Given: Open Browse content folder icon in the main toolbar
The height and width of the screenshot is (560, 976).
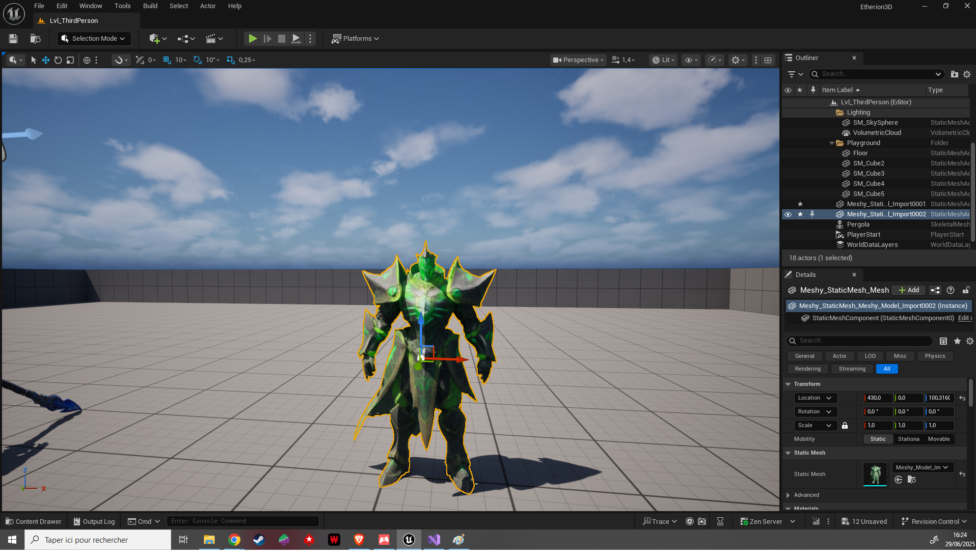Looking at the screenshot, I should coord(35,39).
